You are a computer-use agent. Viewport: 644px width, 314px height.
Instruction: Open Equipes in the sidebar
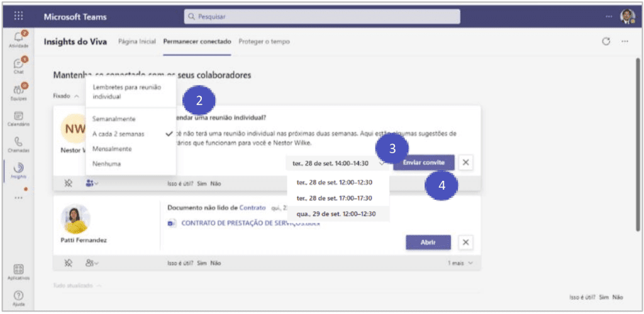(18, 92)
